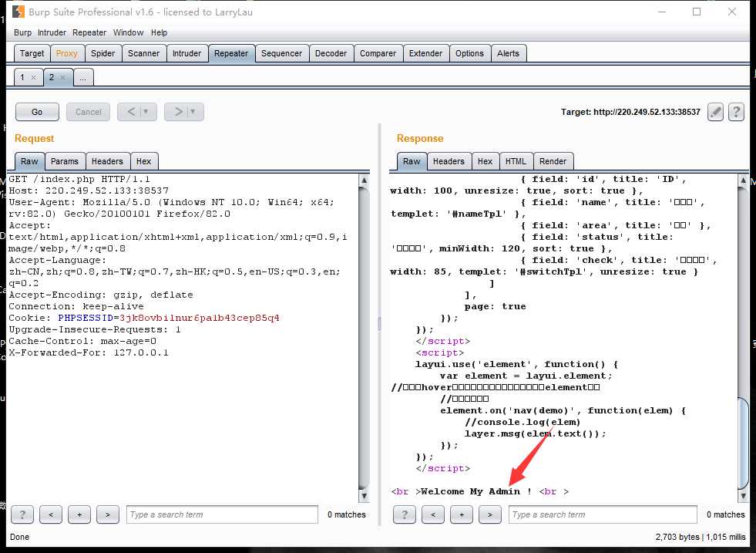Go to next match in request search
Image resolution: width=756 pixels, height=553 pixels.
pos(108,515)
